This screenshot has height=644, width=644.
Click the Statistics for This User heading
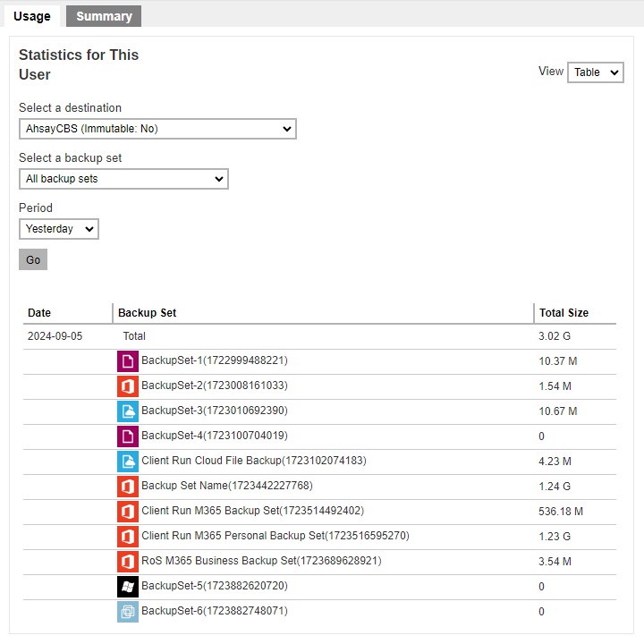(79, 64)
